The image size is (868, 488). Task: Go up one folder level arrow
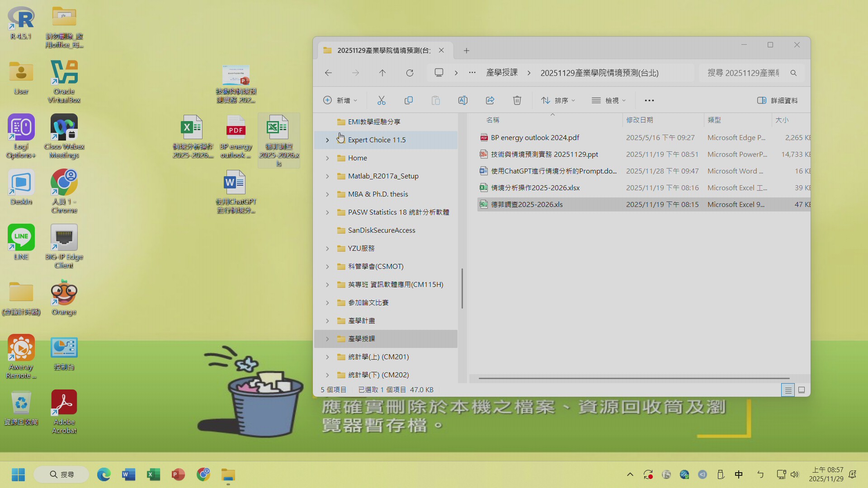point(382,73)
